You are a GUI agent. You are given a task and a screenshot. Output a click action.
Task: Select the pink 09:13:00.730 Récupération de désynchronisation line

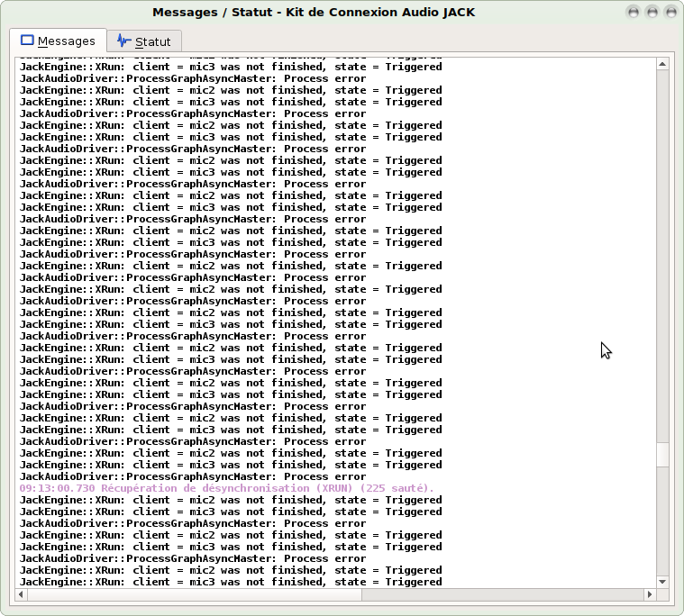227,488
